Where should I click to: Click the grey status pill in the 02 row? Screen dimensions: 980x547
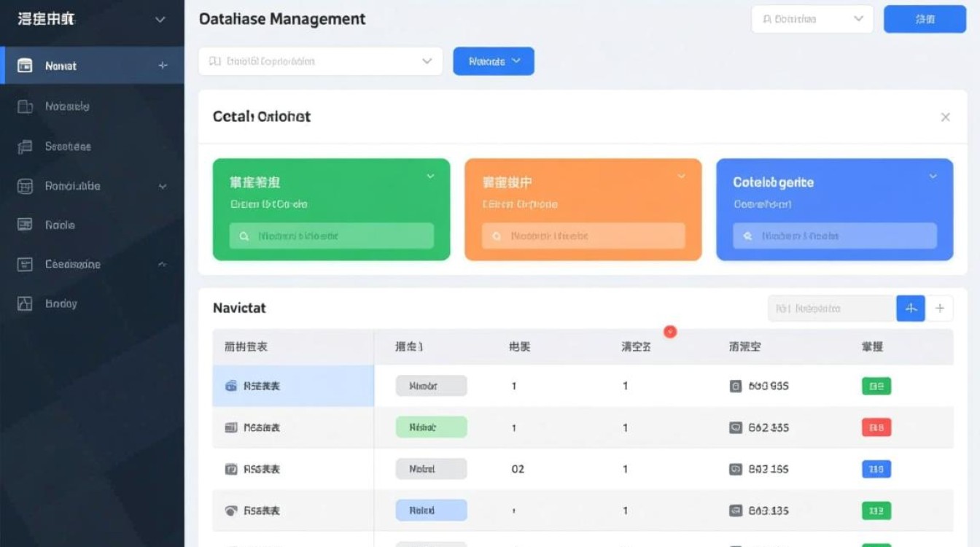tap(432, 469)
